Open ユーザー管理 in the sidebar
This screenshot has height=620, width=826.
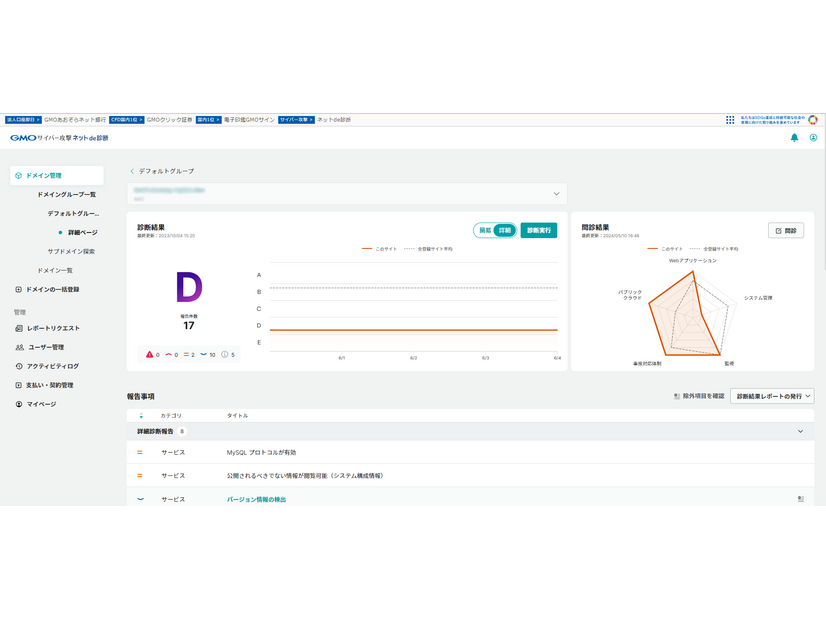tap(44, 347)
